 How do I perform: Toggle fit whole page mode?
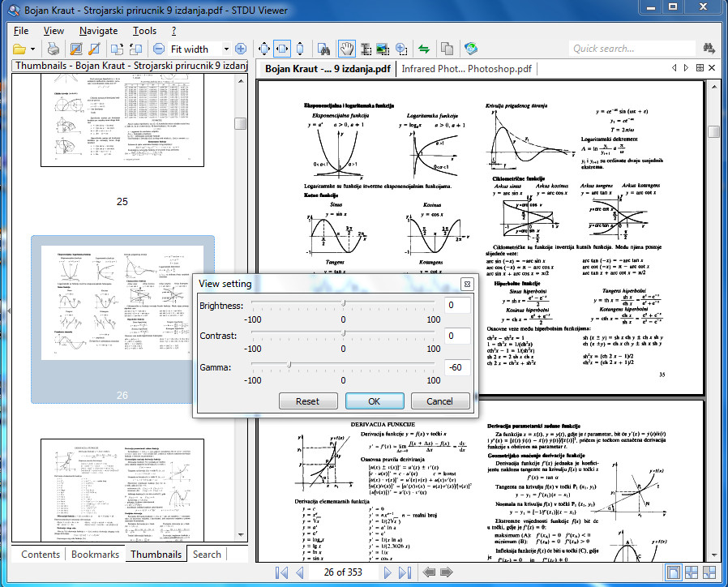coord(264,49)
